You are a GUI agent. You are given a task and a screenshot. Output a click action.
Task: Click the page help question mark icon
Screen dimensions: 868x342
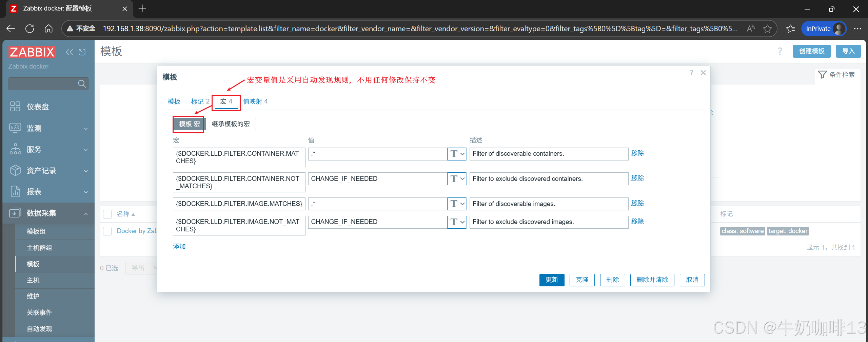pos(780,51)
